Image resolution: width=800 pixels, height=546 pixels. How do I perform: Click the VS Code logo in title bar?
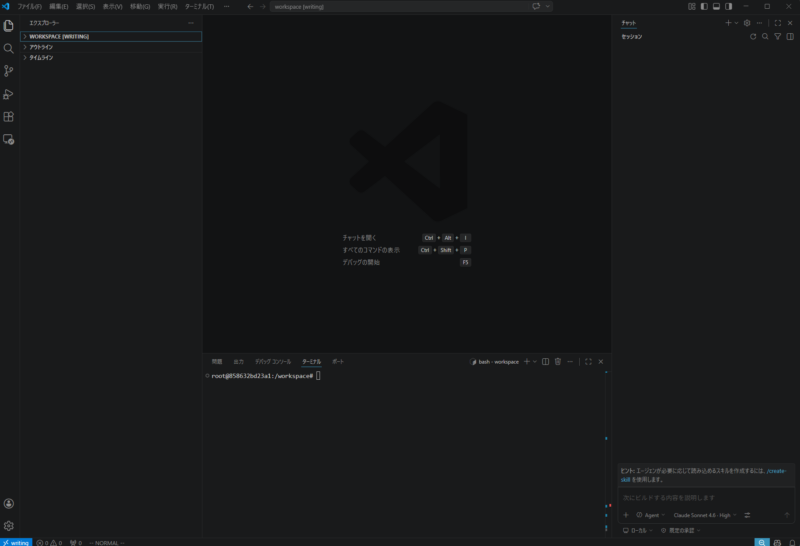point(6,7)
